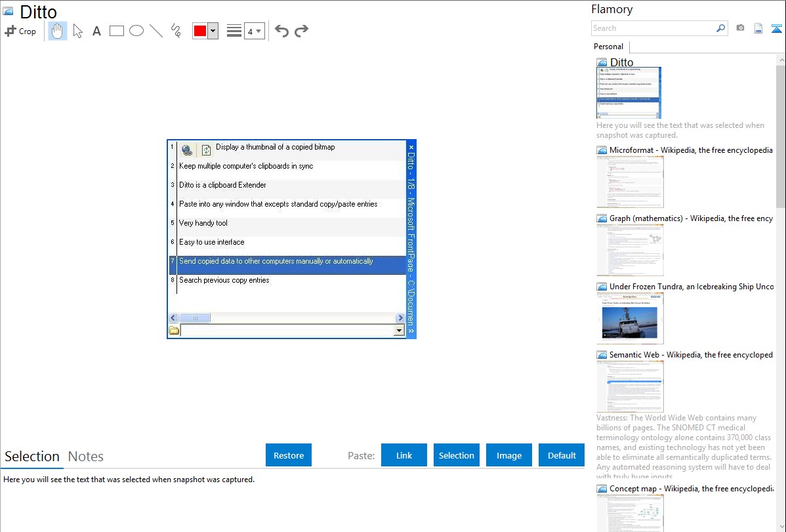
Task: Click the Paste Selection button
Action: (456, 455)
